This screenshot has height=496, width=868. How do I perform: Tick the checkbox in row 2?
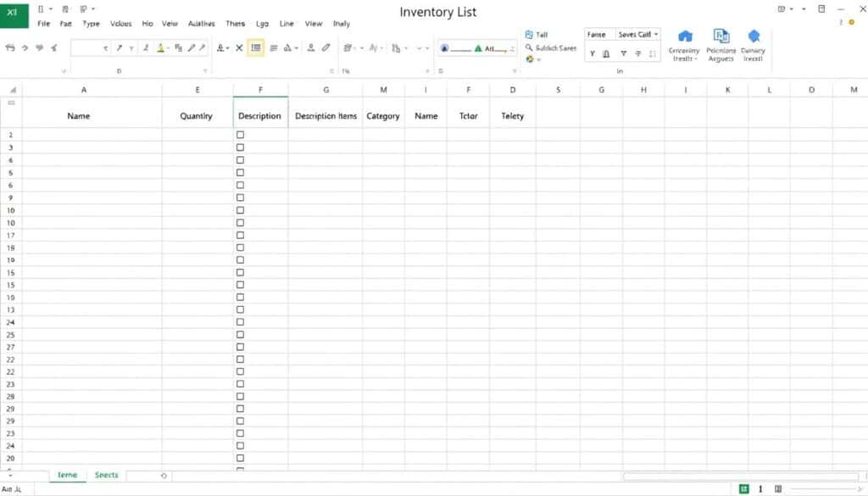(240, 135)
